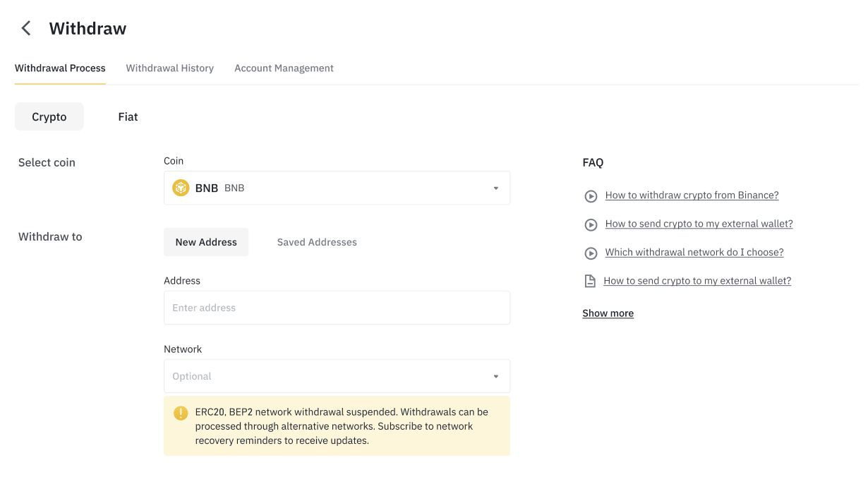Switch to the Withdrawal Process tab
The image size is (868, 494).
(60, 68)
